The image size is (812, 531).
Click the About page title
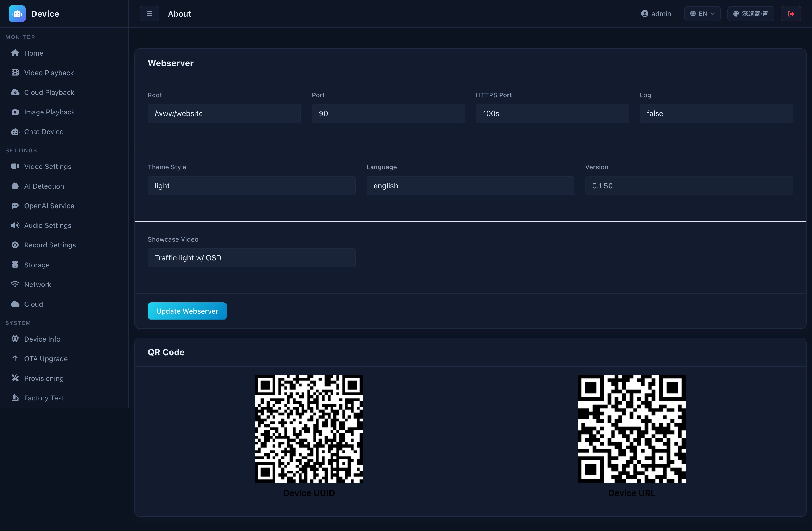(x=179, y=14)
